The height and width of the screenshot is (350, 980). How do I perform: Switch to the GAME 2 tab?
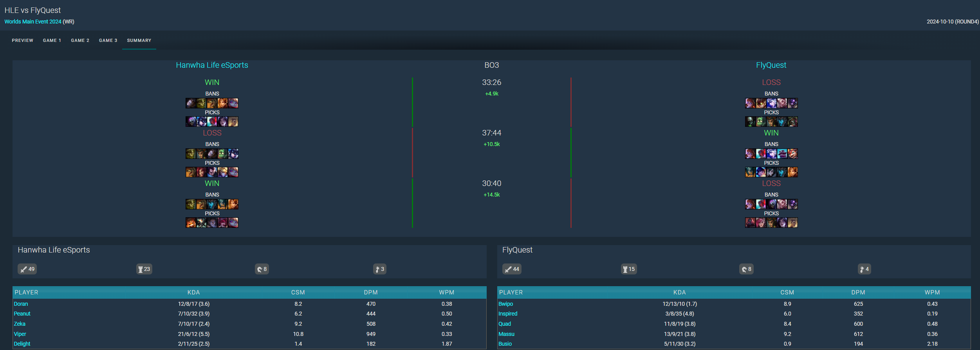tap(80, 40)
